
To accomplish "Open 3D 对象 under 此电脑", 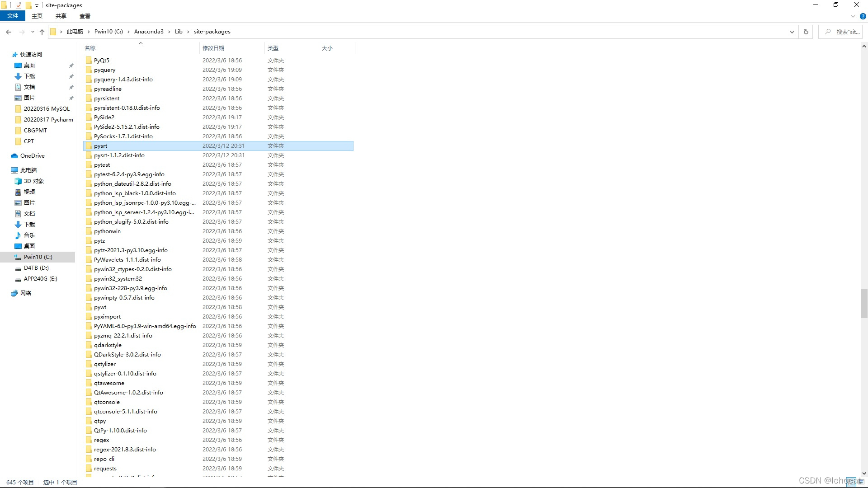I will (34, 181).
